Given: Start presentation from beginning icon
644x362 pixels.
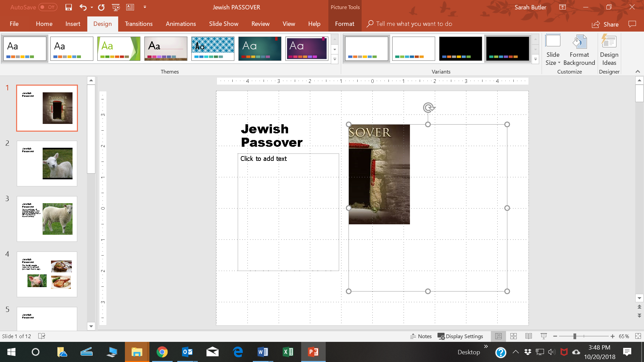Looking at the screenshot, I should 116,7.
